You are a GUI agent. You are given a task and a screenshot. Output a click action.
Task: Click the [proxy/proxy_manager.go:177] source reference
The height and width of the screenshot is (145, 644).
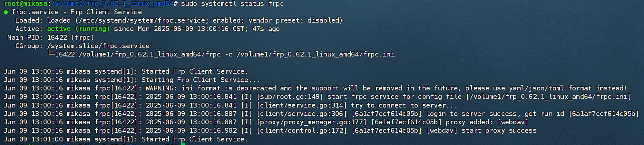(x=311, y=122)
